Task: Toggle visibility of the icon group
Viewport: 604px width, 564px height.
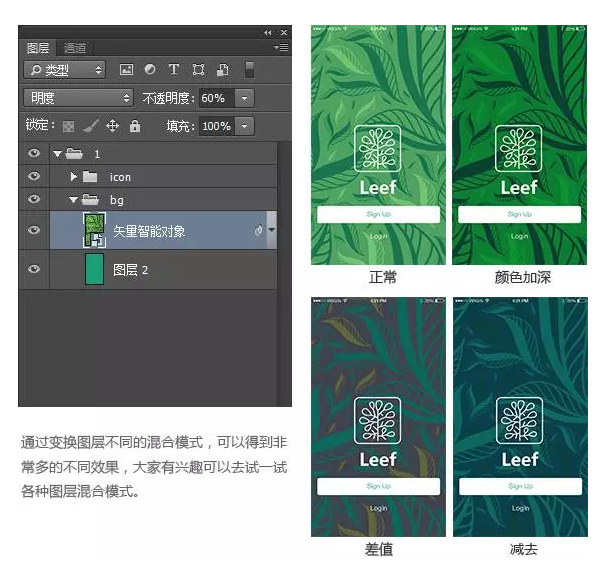Action: click(34, 176)
